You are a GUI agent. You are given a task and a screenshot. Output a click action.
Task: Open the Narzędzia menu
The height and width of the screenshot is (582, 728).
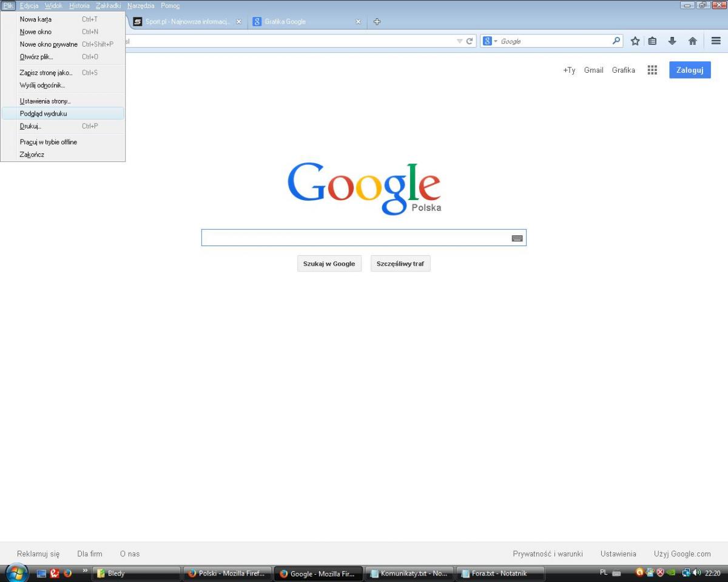[141, 5]
